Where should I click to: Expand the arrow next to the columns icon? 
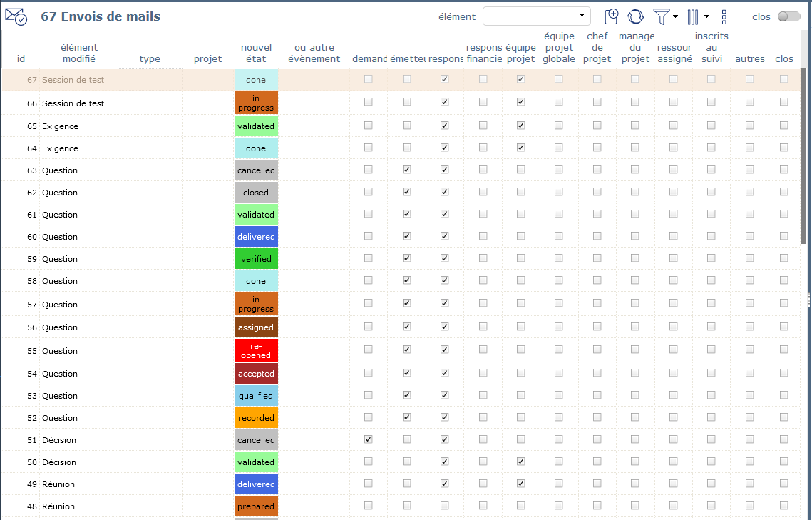[x=706, y=16]
